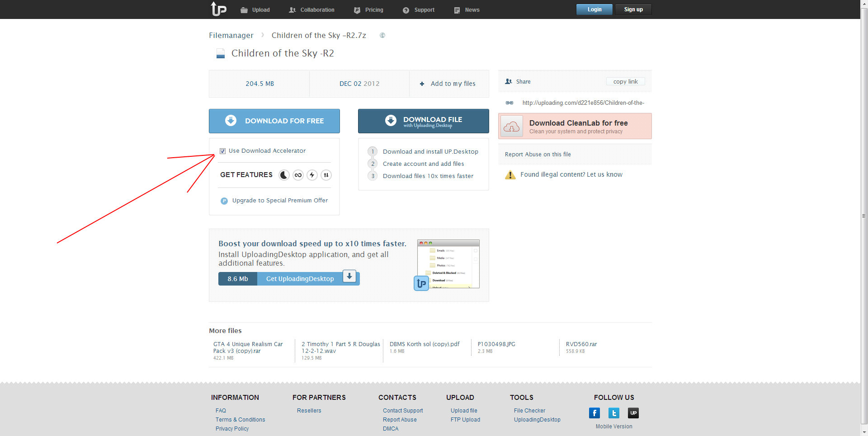Click the globe icon next to file breadcrumb

click(382, 35)
